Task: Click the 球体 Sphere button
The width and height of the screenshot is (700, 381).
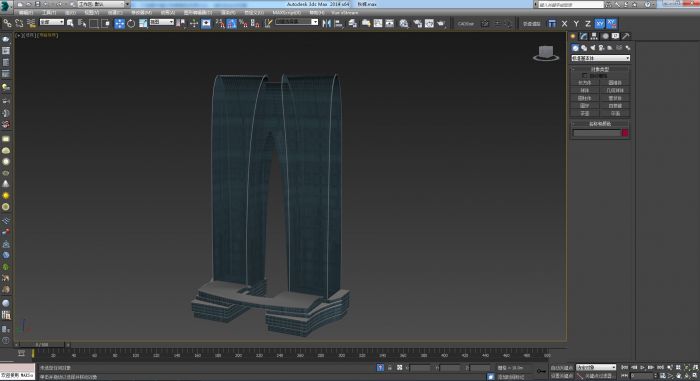Action: [585, 90]
